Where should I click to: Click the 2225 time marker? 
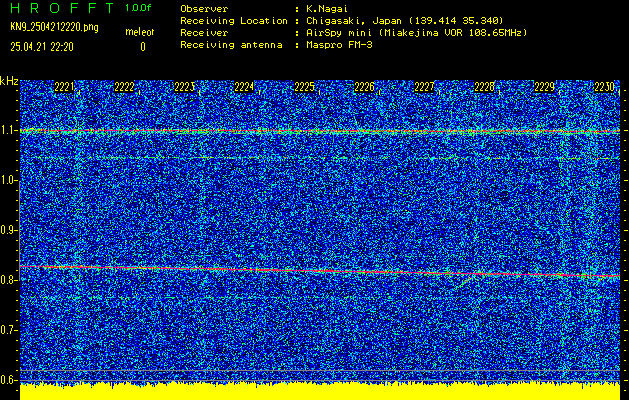pyautogui.click(x=304, y=87)
